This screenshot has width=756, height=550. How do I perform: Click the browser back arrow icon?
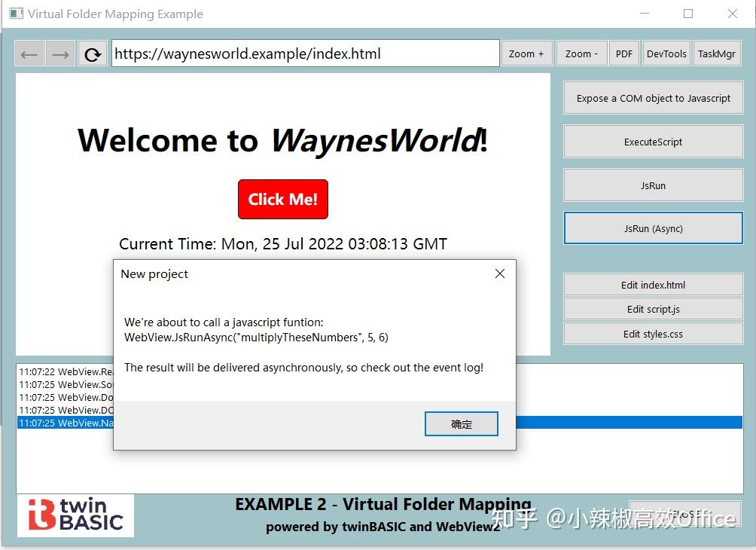point(29,53)
